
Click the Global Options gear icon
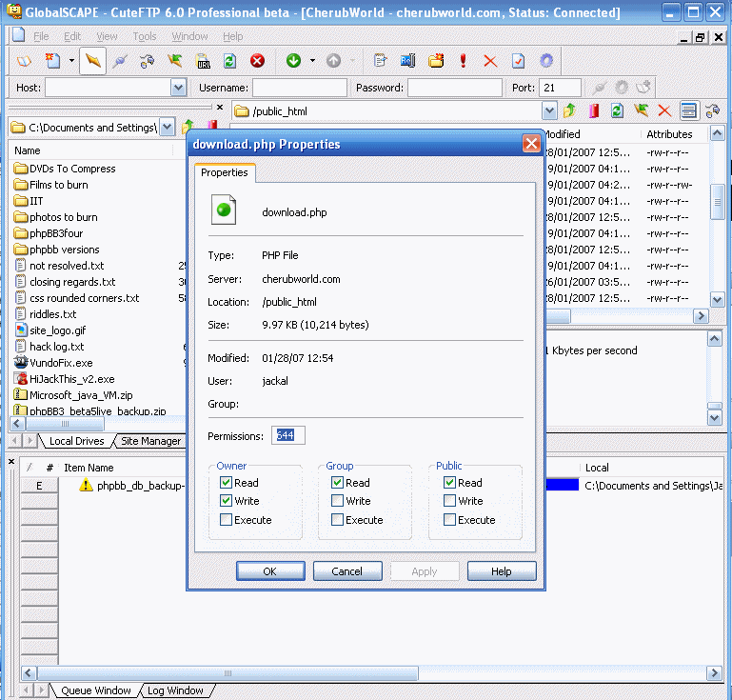tap(546, 61)
